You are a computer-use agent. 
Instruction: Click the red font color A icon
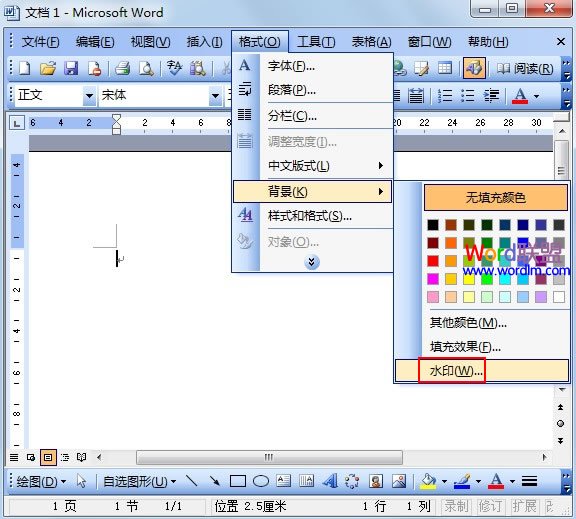pos(520,96)
